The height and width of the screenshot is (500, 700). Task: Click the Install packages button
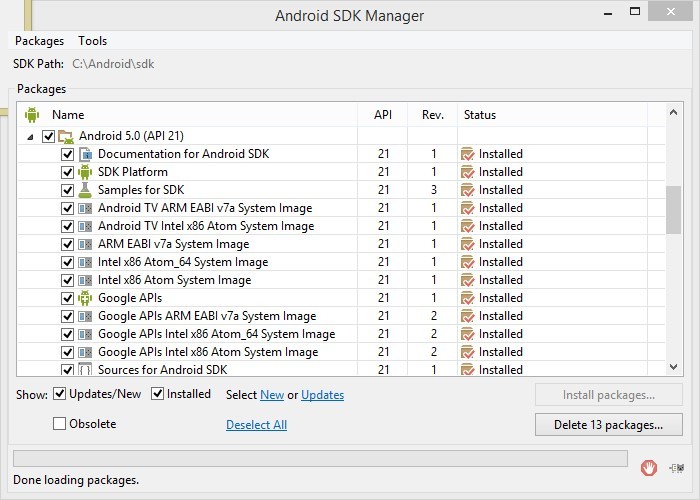click(x=608, y=395)
